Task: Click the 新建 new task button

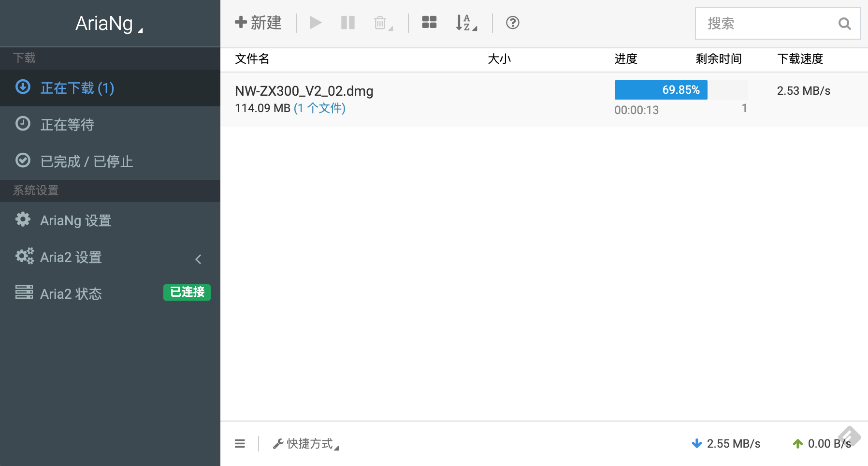Action: click(258, 23)
